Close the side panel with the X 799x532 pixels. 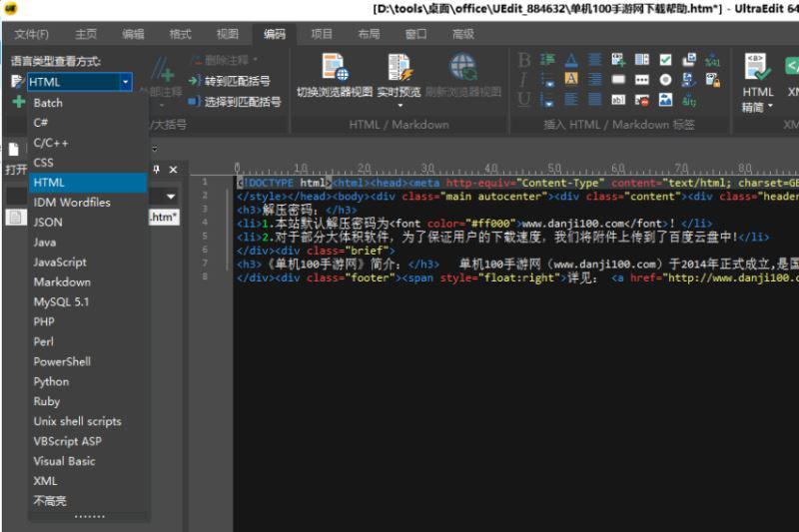[x=173, y=170]
